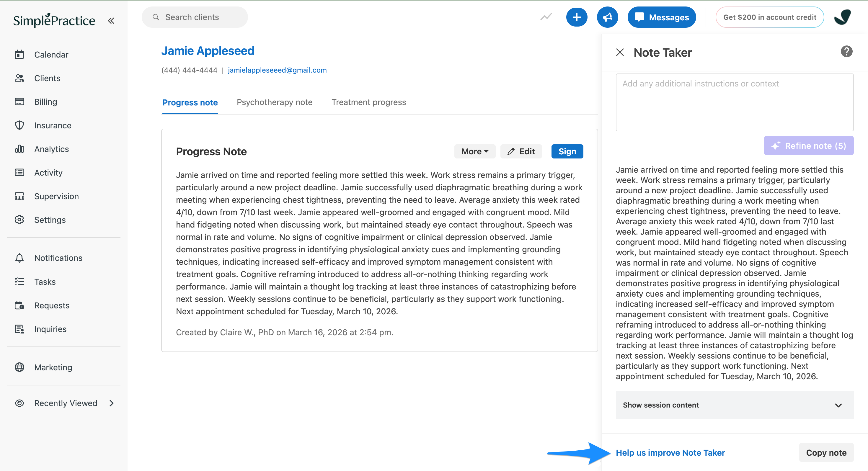This screenshot has width=868, height=471.
Task: Expand Show session content section
Action: coord(734,405)
